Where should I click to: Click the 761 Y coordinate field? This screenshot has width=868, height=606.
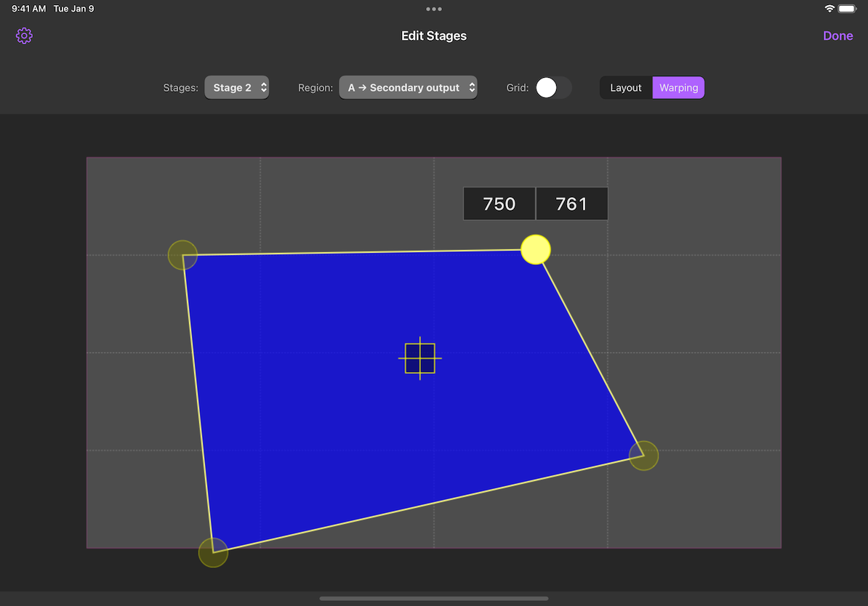pyautogui.click(x=571, y=203)
